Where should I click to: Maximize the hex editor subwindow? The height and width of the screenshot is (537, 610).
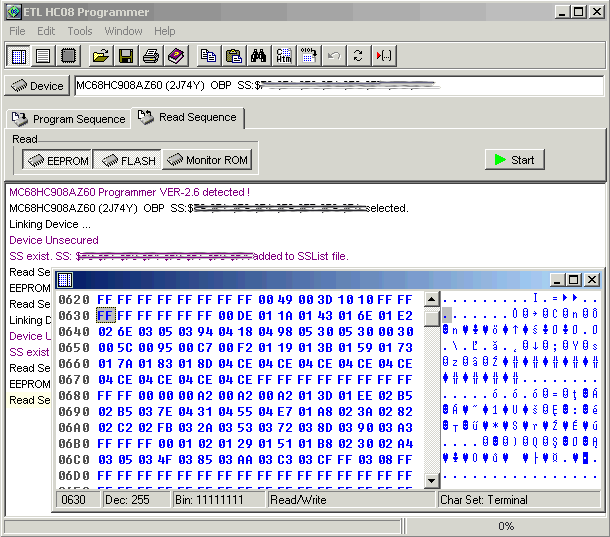(x=573, y=279)
